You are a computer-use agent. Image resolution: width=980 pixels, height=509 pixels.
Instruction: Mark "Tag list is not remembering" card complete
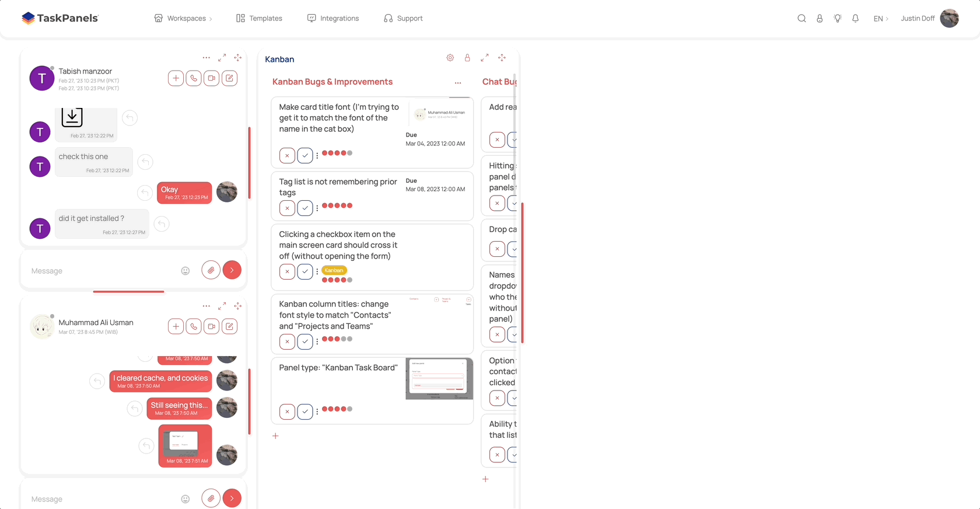tap(305, 208)
